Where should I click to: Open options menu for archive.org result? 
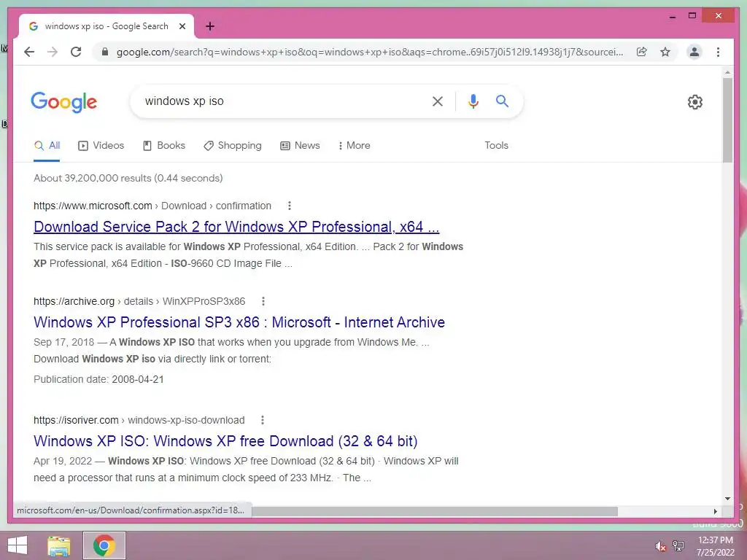[263, 301]
